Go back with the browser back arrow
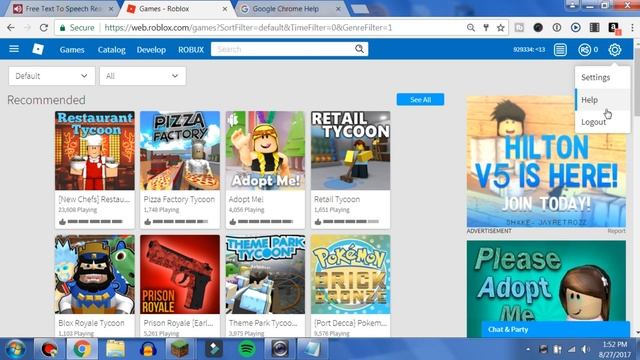The image size is (640, 360). [x=11, y=28]
